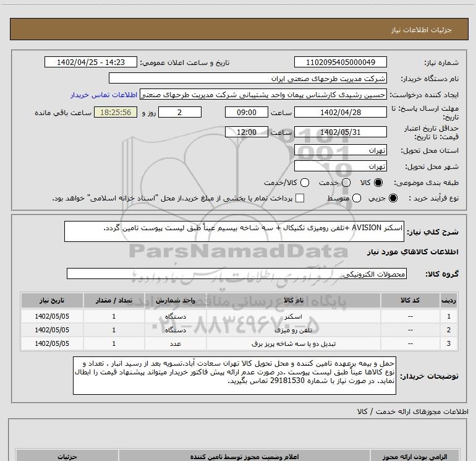The width and height of the screenshot is (476, 461).
Task: Tick the اسناد خزانه اسلامی payment checkbox
Action: point(300,198)
